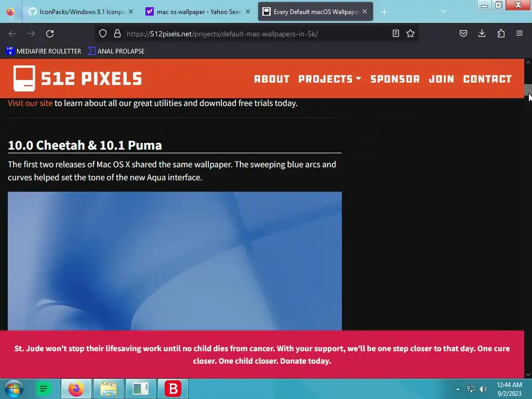Open Firefox application hamburger menu
This screenshot has width=532, height=399.
520,33
